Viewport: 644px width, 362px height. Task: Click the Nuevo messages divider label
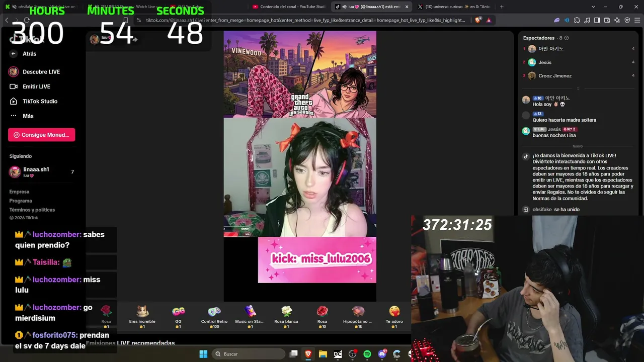coord(578,146)
